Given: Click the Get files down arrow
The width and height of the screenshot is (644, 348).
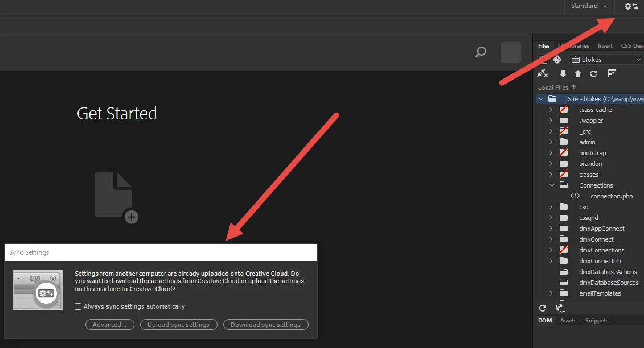Looking at the screenshot, I should 563,73.
